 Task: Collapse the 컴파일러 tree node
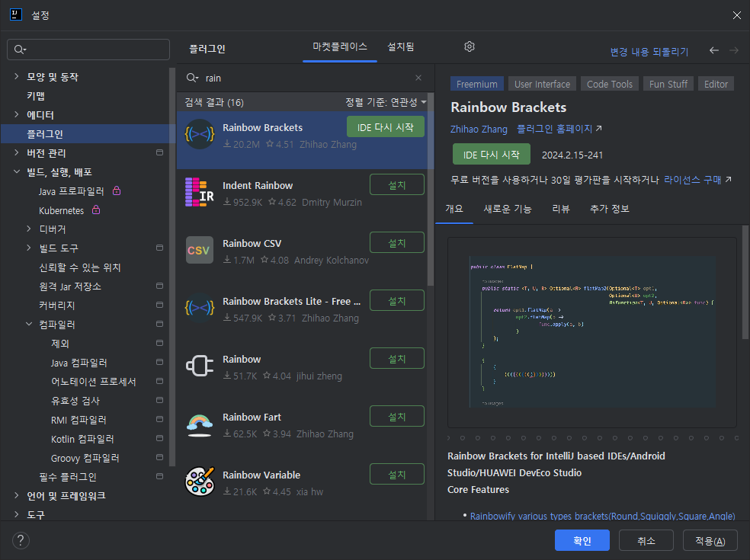(x=29, y=324)
